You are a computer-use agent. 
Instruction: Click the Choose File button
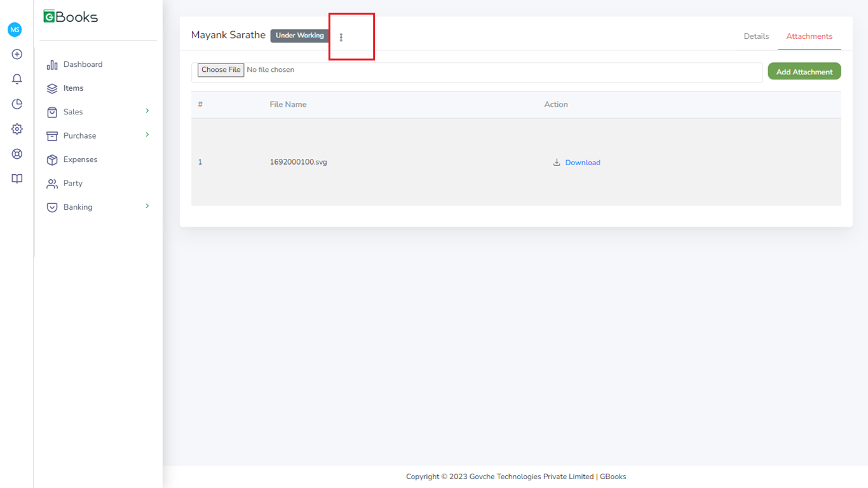point(220,70)
